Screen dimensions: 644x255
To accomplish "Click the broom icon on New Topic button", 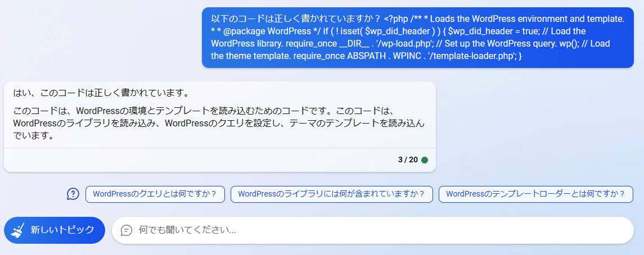I will [18, 230].
